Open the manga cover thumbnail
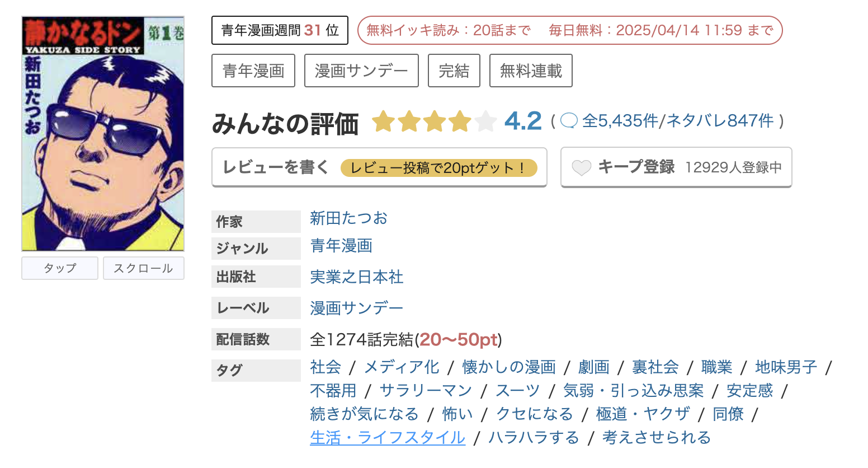This screenshot has height=468, width=868. (102, 133)
